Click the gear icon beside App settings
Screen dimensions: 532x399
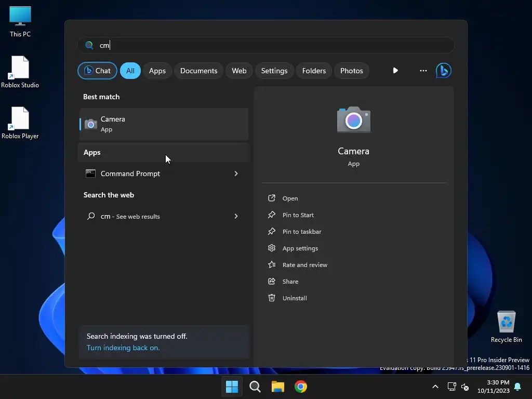coord(272,248)
